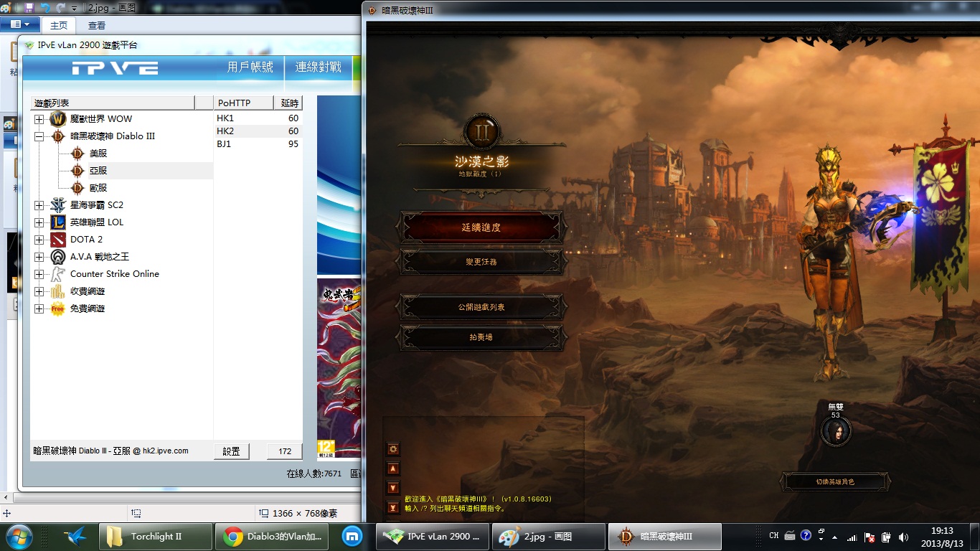Screen dimensions: 980x551
Task: Click the DOTA 2 red icon
Action: point(58,240)
